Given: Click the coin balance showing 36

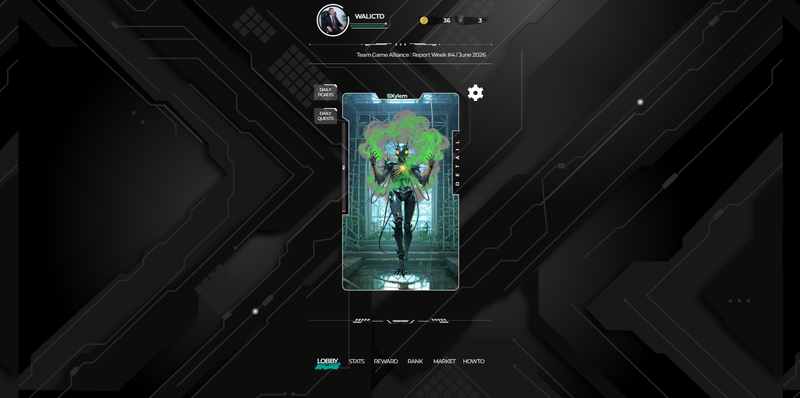Looking at the screenshot, I should click(446, 20).
